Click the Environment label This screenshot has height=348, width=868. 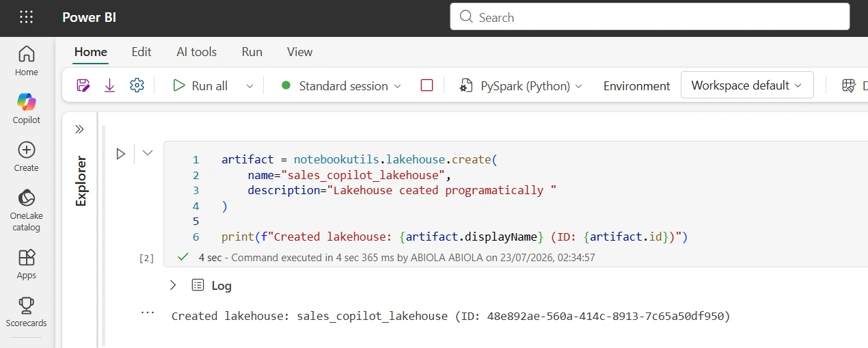[x=636, y=86]
